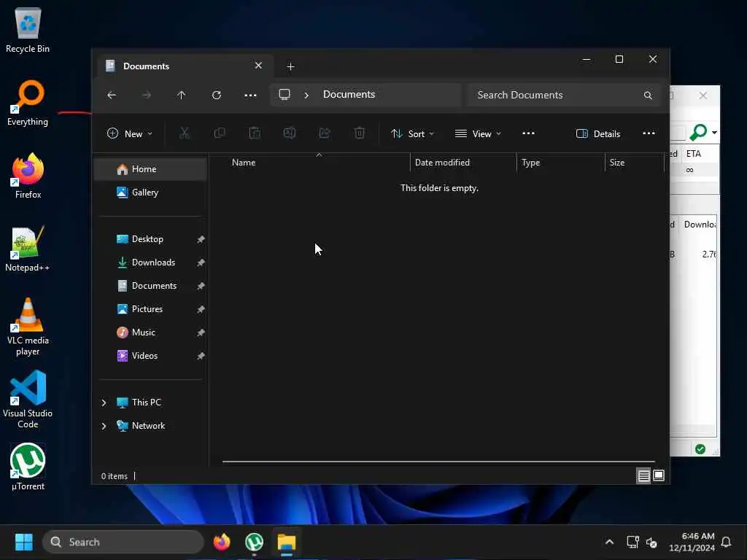Open Home in the navigation pane
This screenshot has height=560, width=747.
(x=150, y=169)
